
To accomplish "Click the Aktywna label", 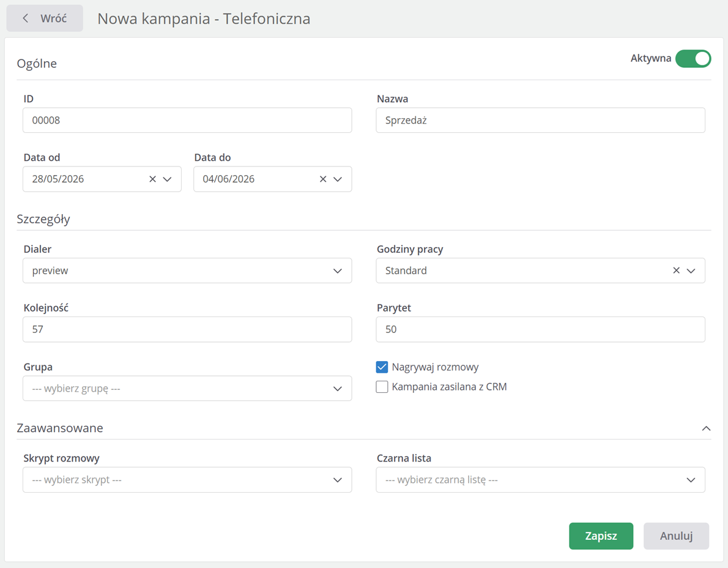I will (x=650, y=59).
